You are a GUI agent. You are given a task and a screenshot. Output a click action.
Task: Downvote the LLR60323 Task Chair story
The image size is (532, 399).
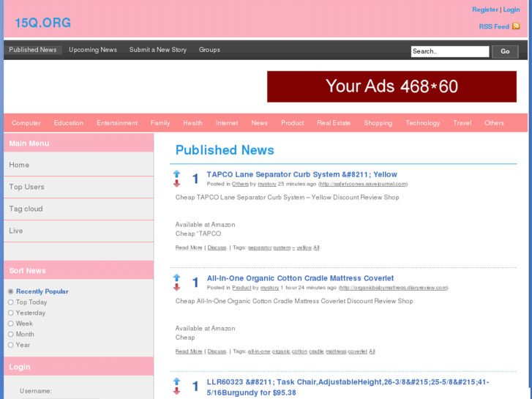click(177, 391)
